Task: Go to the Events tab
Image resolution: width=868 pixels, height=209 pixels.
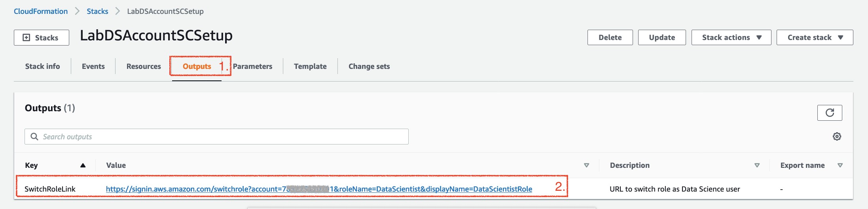Action: (x=93, y=66)
